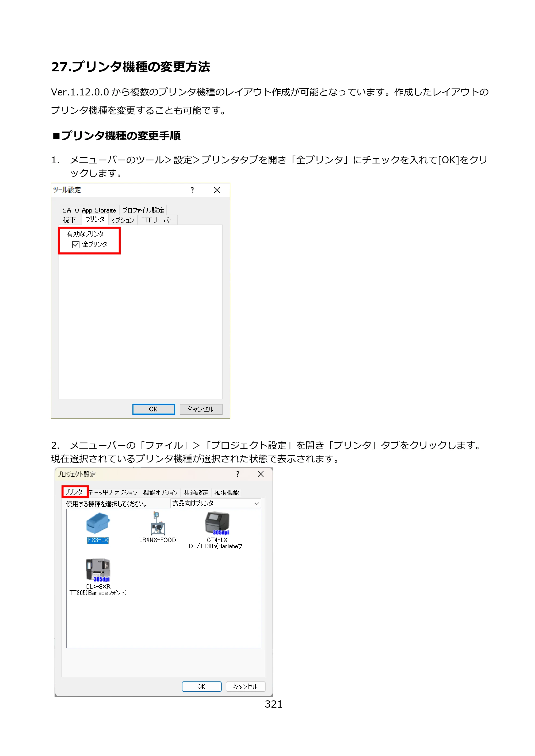Close the プロジェクト設定 dialog
The height and width of the screenshot is (756, 535).
coord(261,474)
